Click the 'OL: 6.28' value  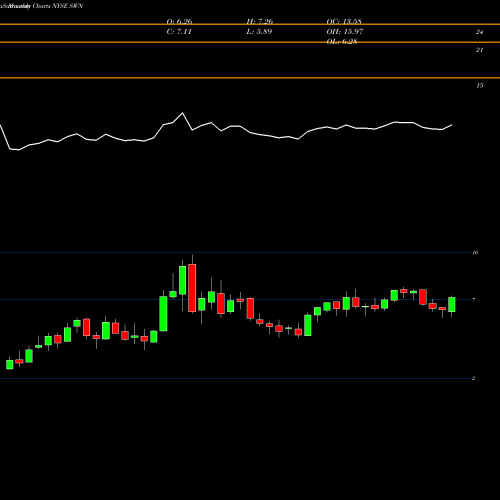click(x=342, y=42)
